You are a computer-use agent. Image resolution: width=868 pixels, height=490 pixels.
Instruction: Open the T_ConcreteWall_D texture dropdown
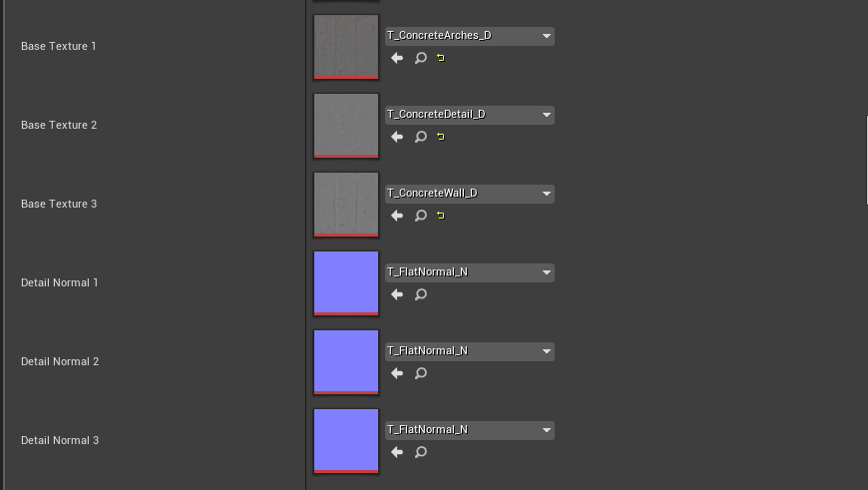click(x=469, y=194)
